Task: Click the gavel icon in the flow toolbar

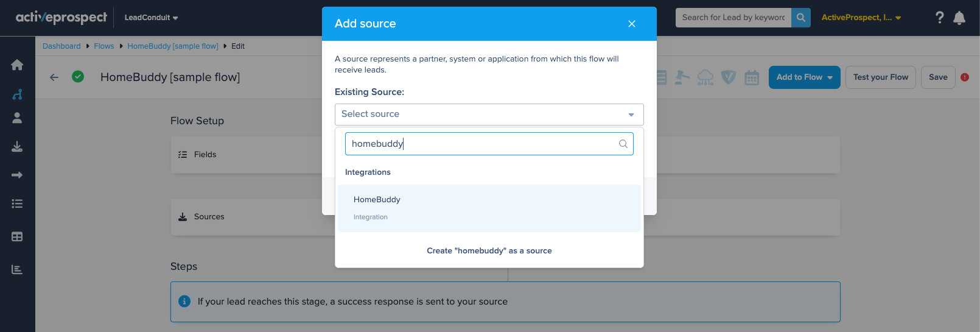Action: (682, 77)
